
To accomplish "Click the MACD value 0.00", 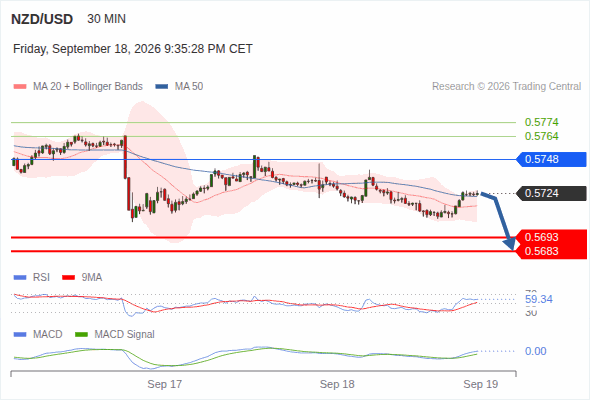I will (535, 351).
